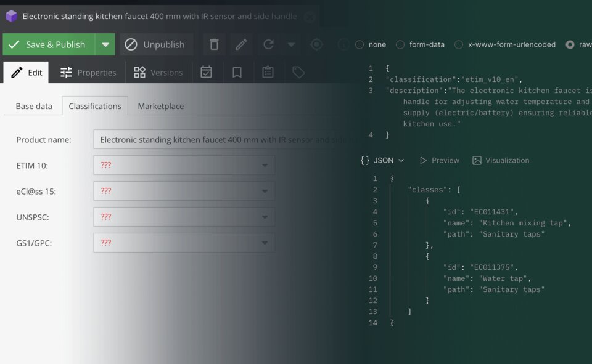The height and width of the screenshot is (364, 592).
Task: Close the faucet product tab
Action: (x=310, y=17)
